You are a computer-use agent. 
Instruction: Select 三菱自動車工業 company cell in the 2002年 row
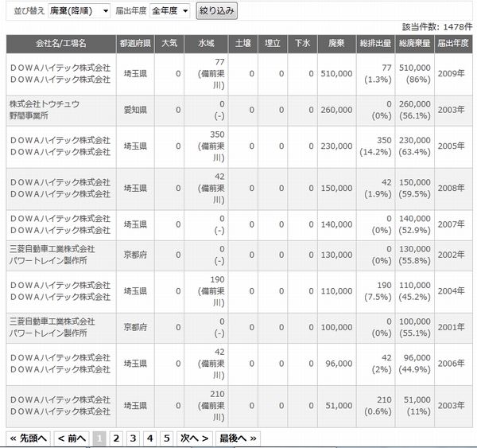click(61, 255)
